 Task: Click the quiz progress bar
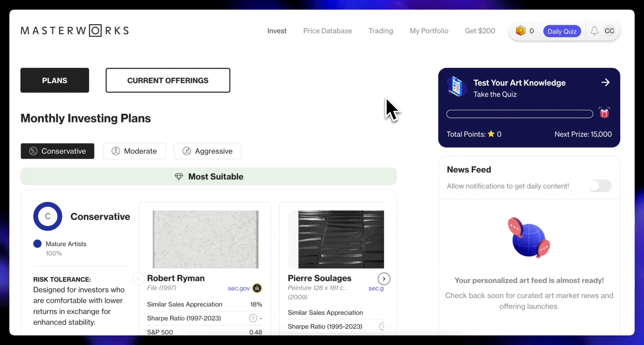click(x=520, y=114)
